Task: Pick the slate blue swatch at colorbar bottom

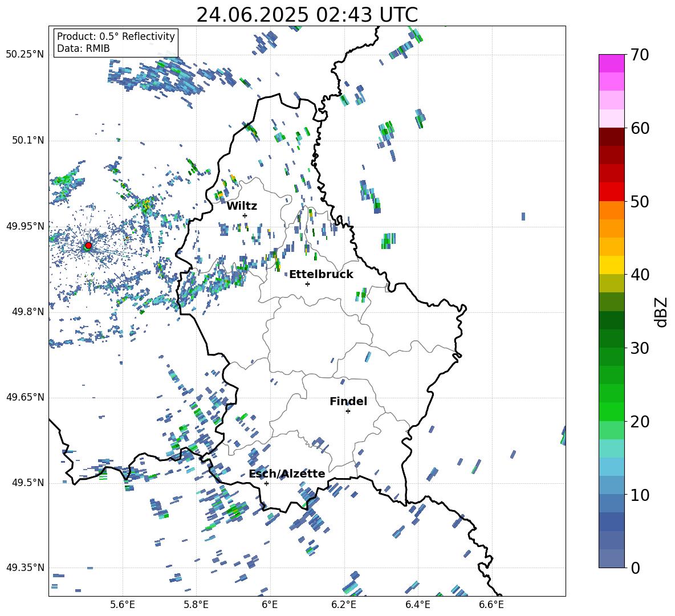Action: (x=611, y=558)
